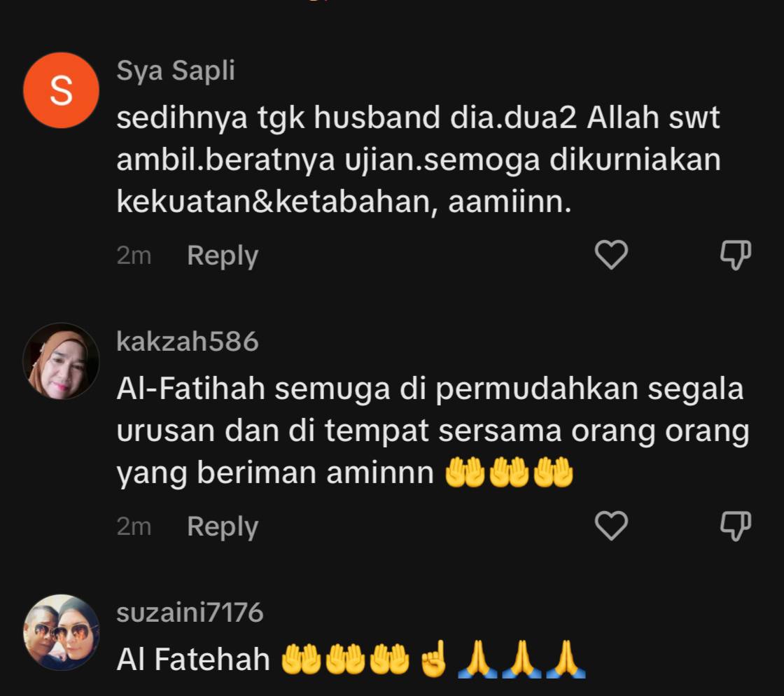Select kakzah586's Al-Fatihah comment text
The height and width of the screenshot is (696, 784).
[x=433, y=431]
